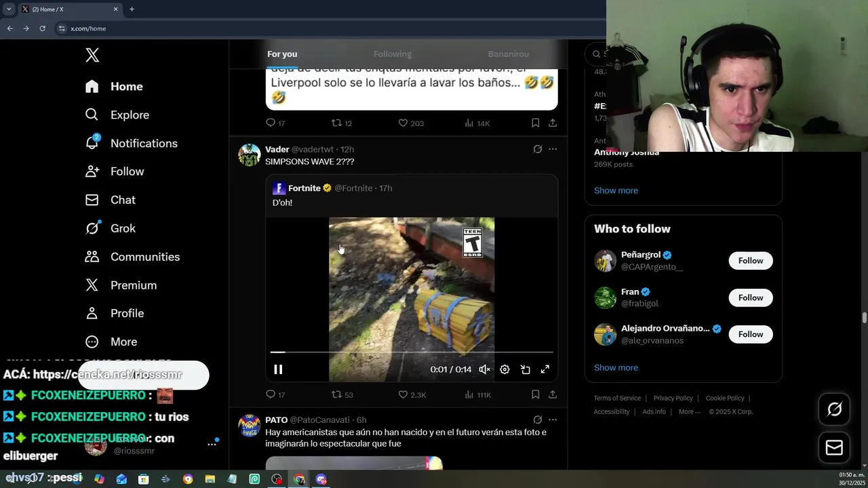Click Grok explain icon on PATO's post

tap(537, 420)
